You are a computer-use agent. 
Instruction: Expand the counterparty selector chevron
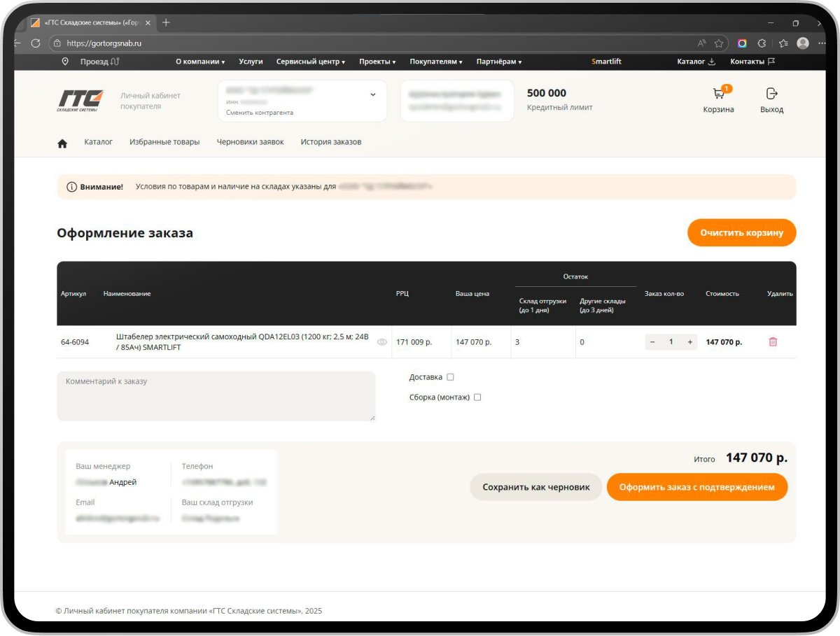(372, 94)
